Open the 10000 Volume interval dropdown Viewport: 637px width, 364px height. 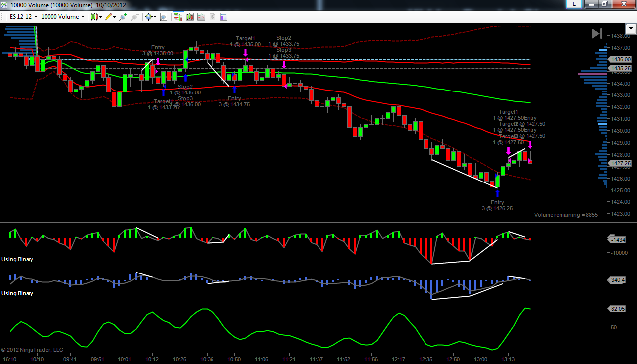[63, 17]
